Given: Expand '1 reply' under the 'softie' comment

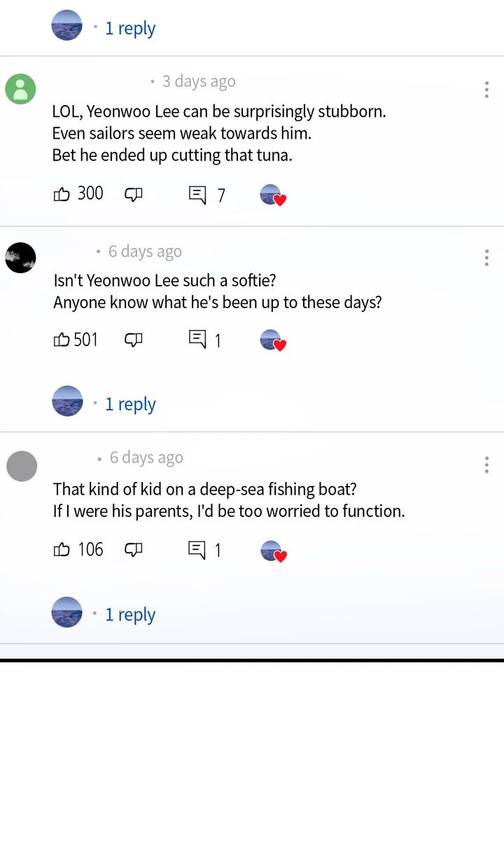Looking at the screenshot, I should pos(130,404).
